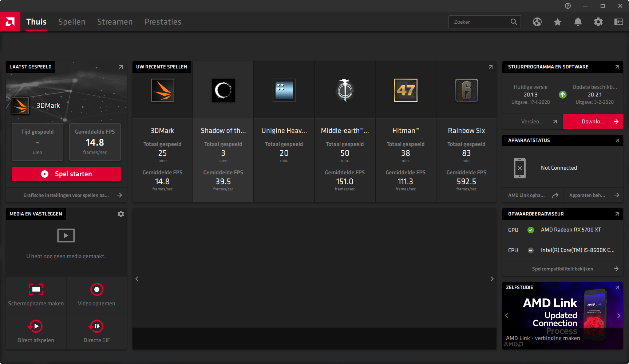Expand Opwaardeeradviseur panel arrow
Image resolution: width=629 pixels, height=364 pixels.
pos(617,214)
